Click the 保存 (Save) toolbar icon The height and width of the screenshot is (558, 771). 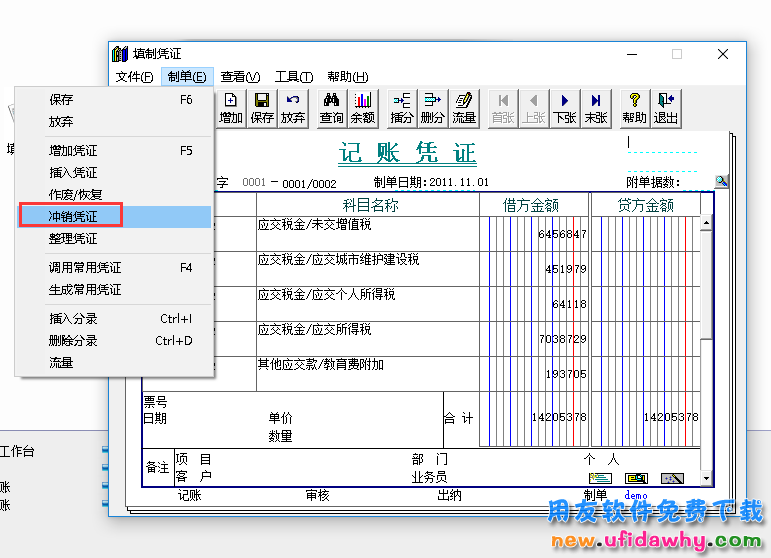(x=262, y=108)
